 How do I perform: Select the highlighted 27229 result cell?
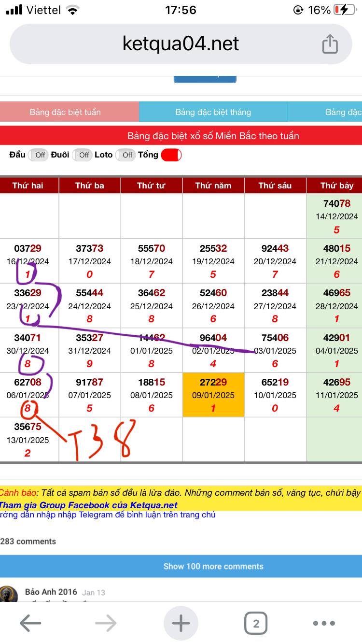213,395
